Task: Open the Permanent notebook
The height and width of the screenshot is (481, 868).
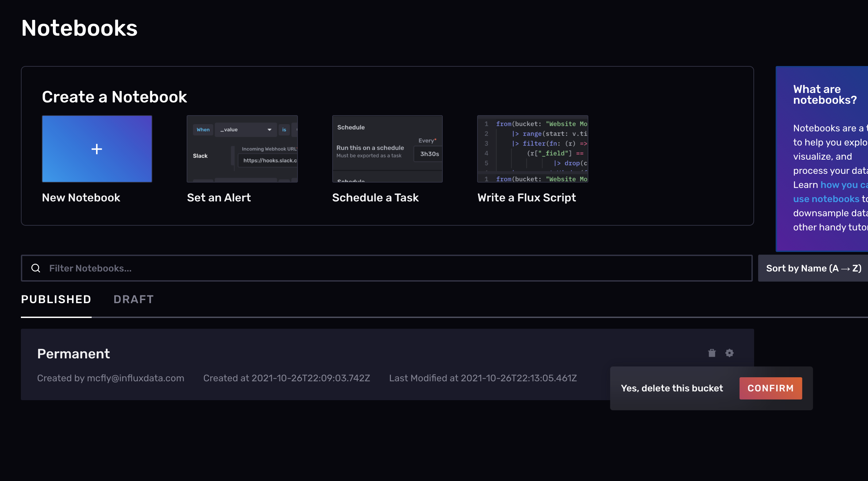Action: click(74, 353)
